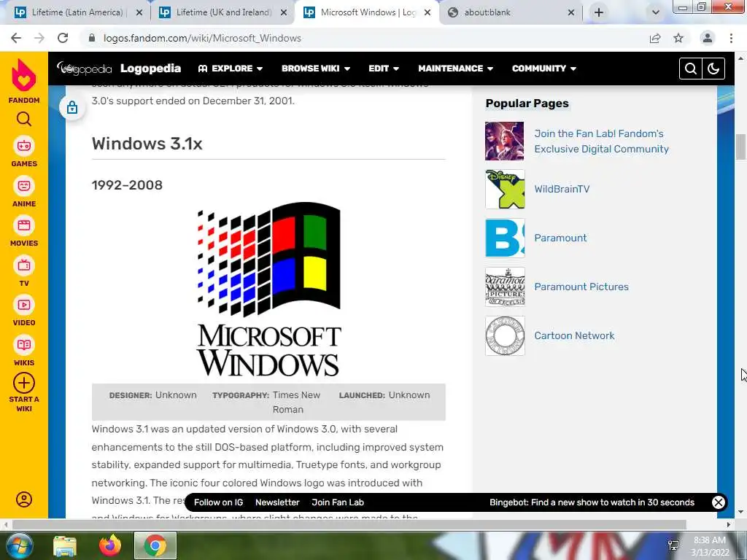Image resolution: width=747 pixels, height=560 pixels.
Task: Open the Windows 3.1 logo image
Action: tap(268, 289)
